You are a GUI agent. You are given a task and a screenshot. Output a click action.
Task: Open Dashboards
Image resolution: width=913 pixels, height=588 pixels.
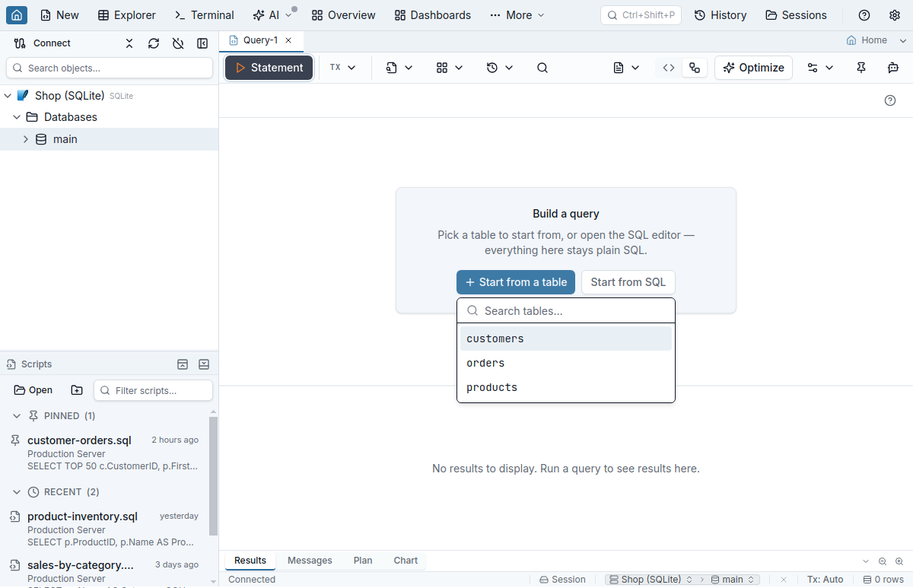point(433,15)
